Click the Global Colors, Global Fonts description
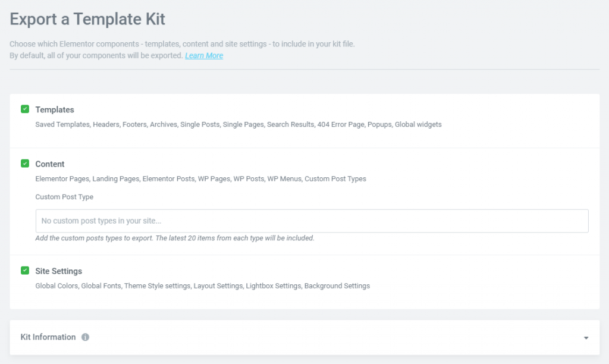 click(x=203, y=286)
